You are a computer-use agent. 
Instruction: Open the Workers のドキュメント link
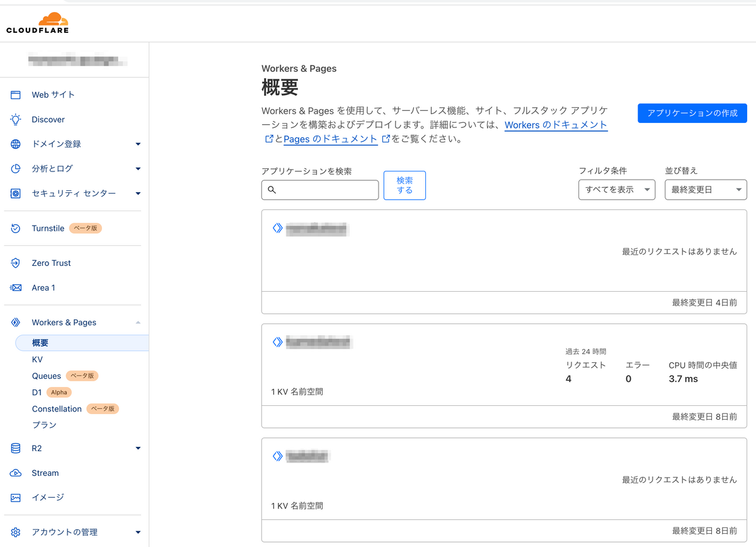pyautogui.click(x=556, y=125)
